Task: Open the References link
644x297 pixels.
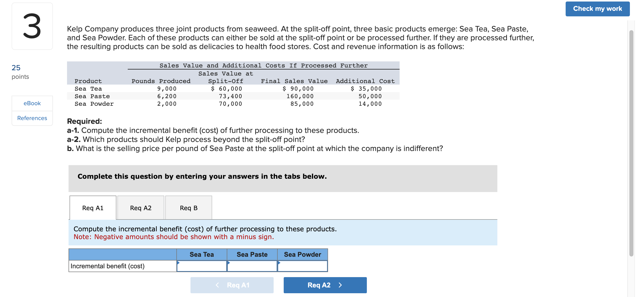Action: 32,118
